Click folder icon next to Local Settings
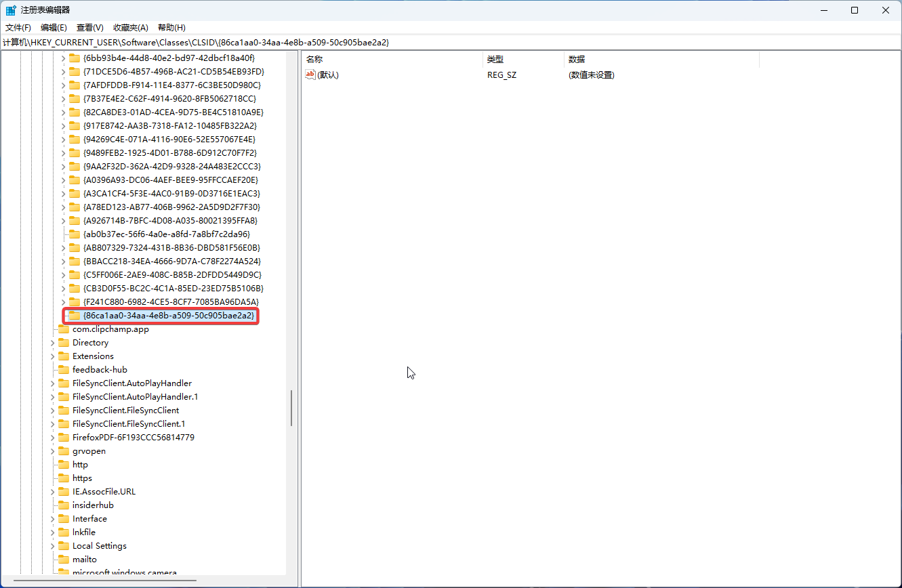The width and height of the screenshot is (902, 588). click(64, 546)
